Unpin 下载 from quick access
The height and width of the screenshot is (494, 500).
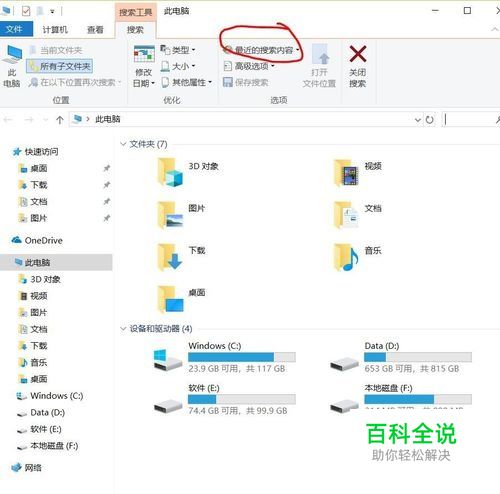(x=106, y=185)
